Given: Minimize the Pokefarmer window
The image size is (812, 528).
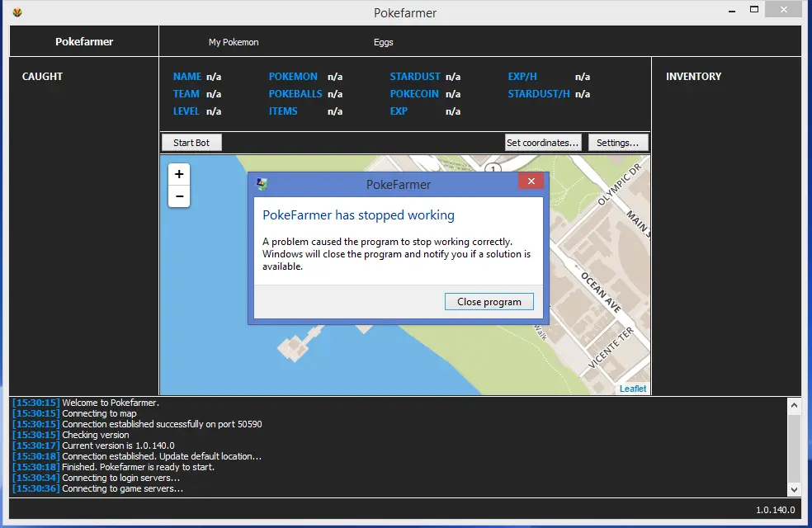Looking at the screenshot, I should 732,11.
